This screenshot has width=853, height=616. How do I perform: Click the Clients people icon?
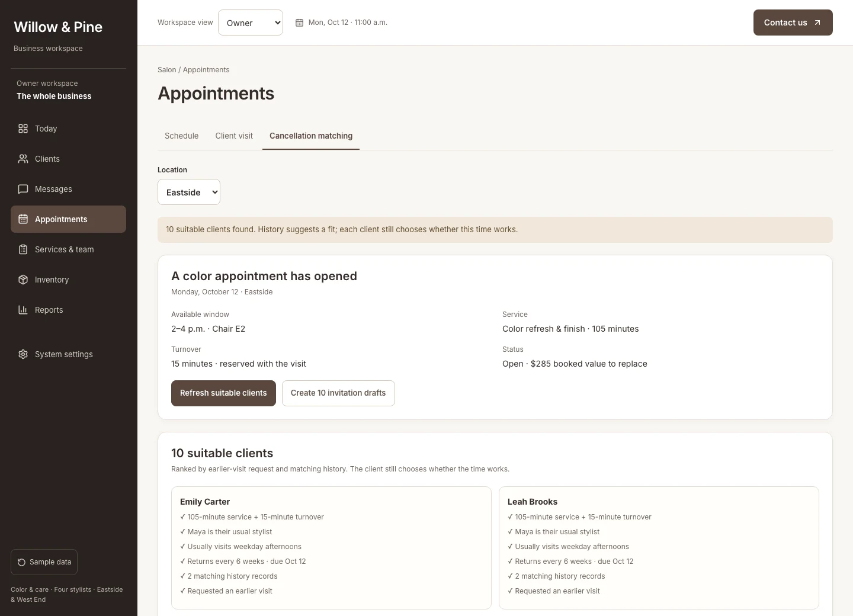tap(23, 159)
